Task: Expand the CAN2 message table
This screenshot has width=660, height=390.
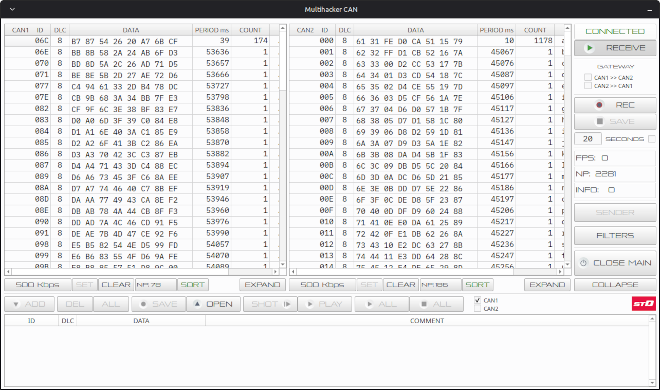Action: (547, 285)
